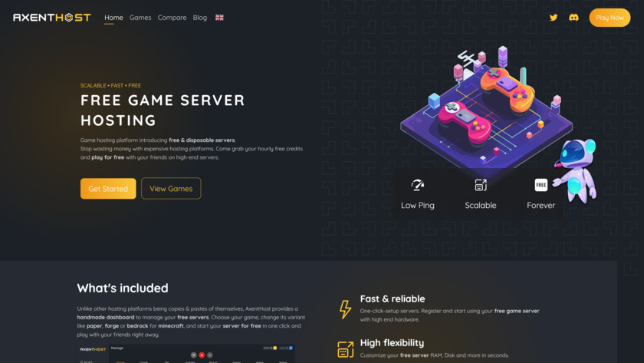
Task: Click the astronaut robot mascot
Action: pos(577,170)
